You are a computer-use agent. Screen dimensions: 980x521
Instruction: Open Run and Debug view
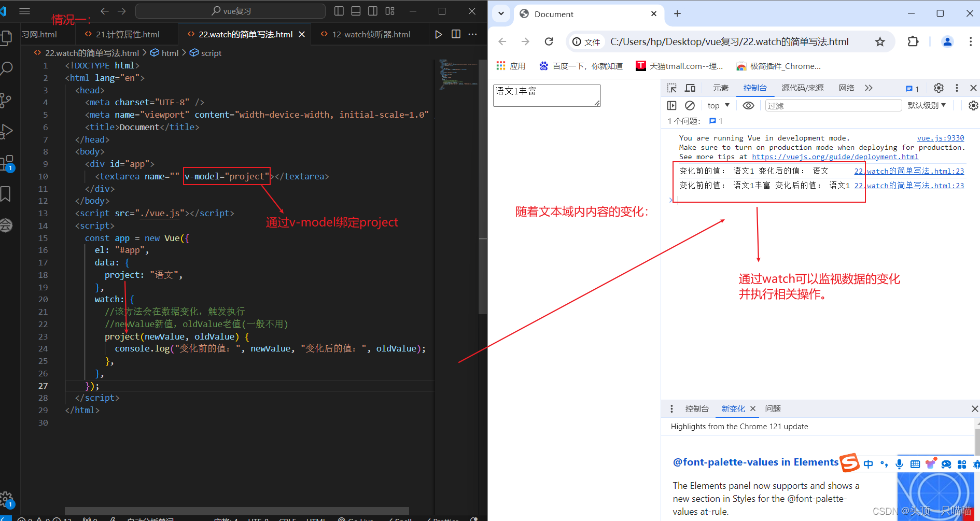(x=6, y=131)
